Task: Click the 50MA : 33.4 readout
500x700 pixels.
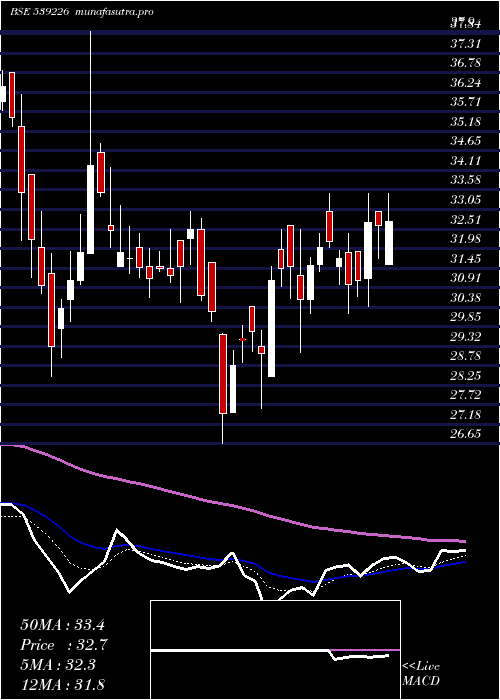Action: coord(62,625)
